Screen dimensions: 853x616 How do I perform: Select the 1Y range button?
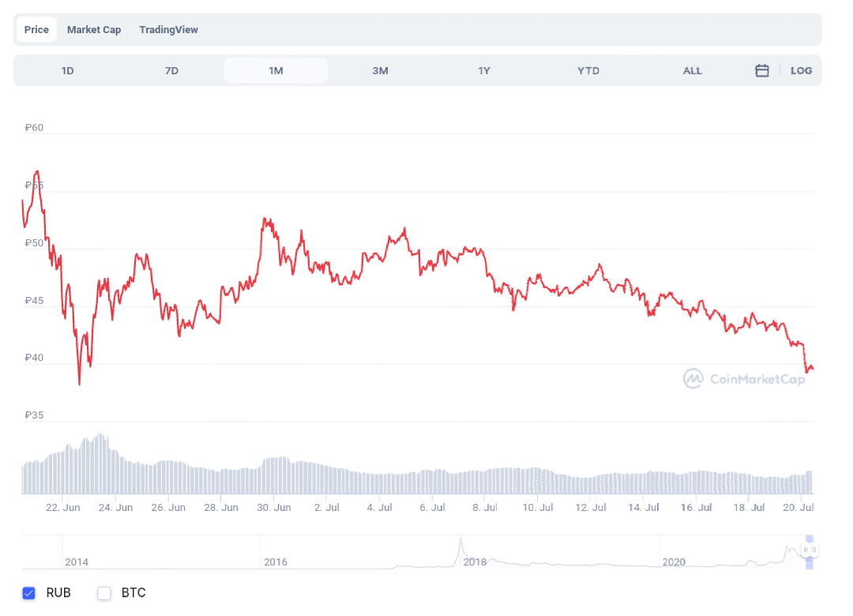coord(484,70)
